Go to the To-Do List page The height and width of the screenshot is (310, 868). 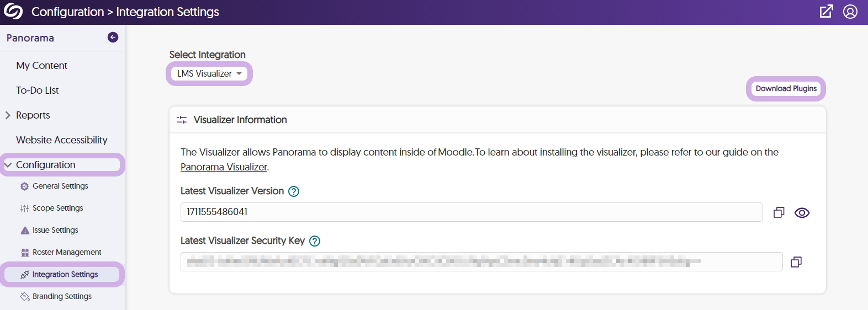pyautogui.click(x=37, y=90)
